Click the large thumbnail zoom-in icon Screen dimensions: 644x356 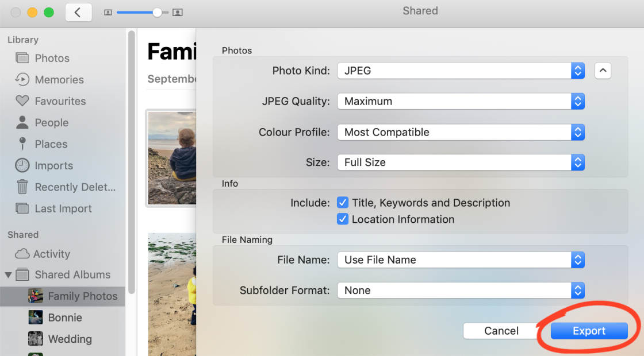coord(178,13)
